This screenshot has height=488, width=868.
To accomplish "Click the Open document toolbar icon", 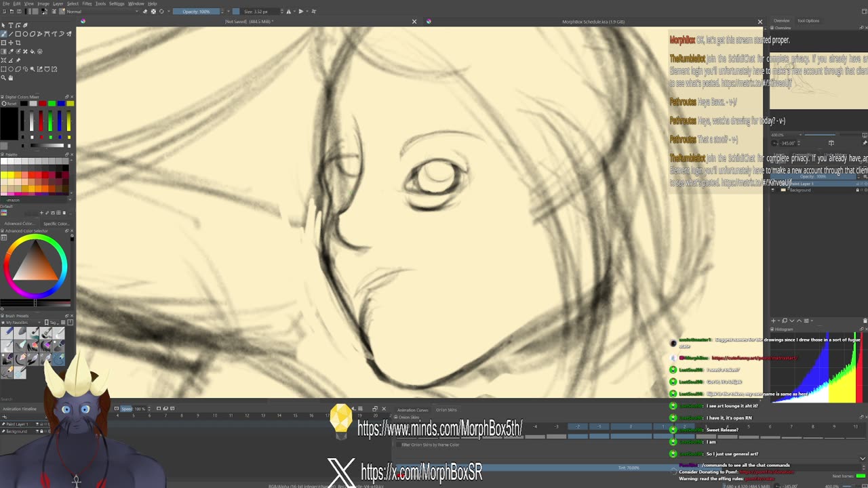I will (11, 12).
